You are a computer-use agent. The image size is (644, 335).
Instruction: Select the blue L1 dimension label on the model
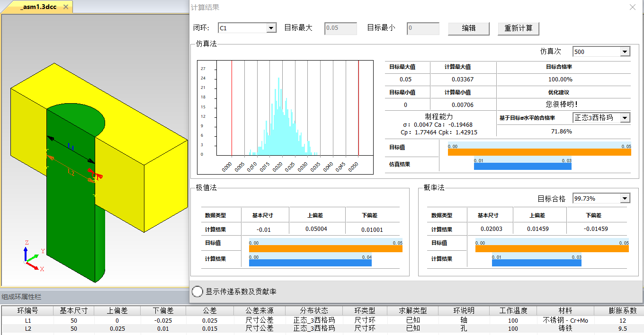[x=71, y=147]
